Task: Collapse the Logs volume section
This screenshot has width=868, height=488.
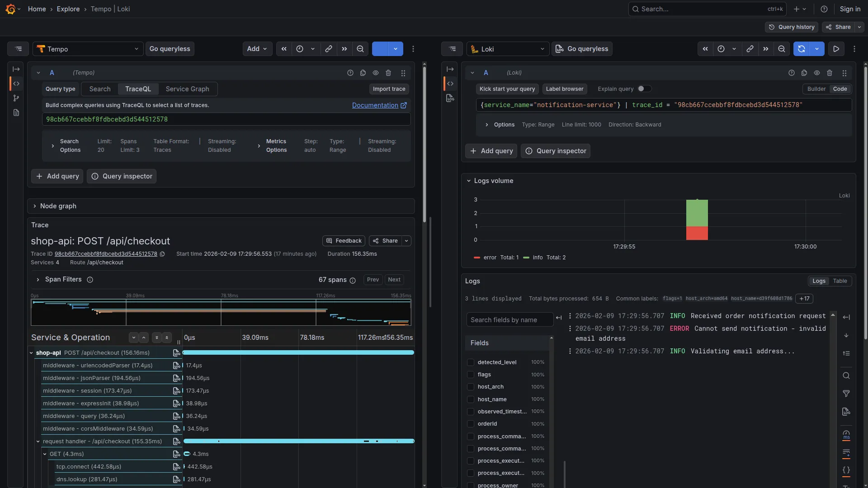Action: (469, 181)
